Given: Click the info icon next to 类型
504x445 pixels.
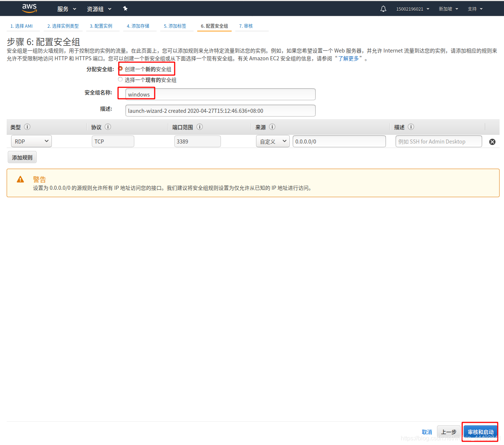Looking at the screenshot, I should [27, 127].
